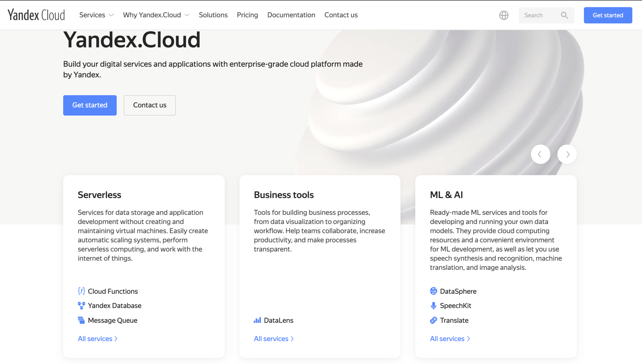
Task: Click the "Build your digital services" tagline
Action: point(213,69)
